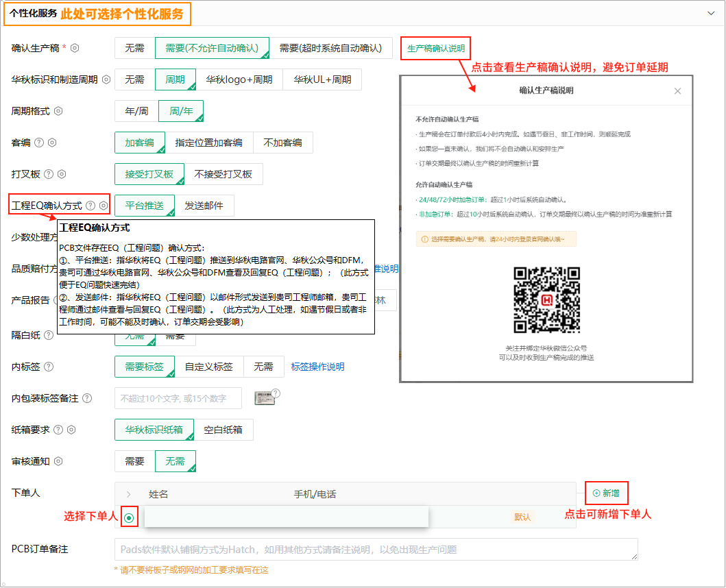Click the question mark beside 打叉板
The height and width of the screenshot is (588, 726).
pyautogui.click(x=49, y=174)
